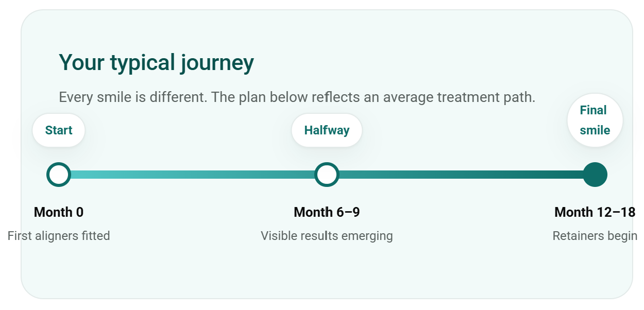Click the word journey in heading

217,64
